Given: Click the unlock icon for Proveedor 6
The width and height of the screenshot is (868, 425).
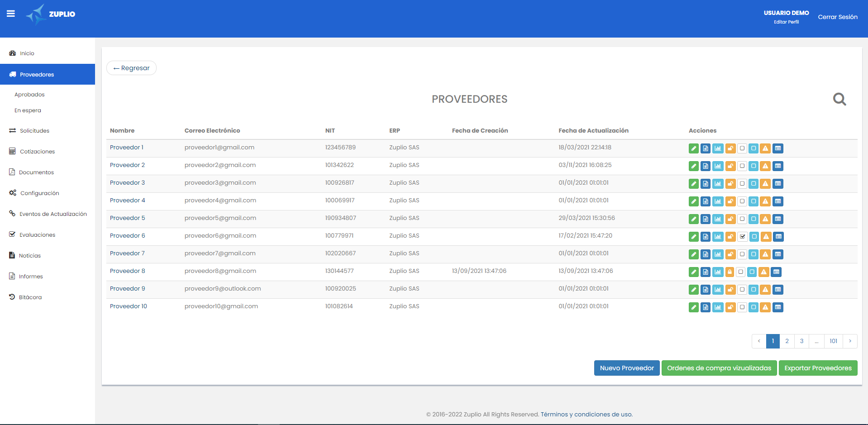Looking at the screenshot, I should click(x=730, y=237).
